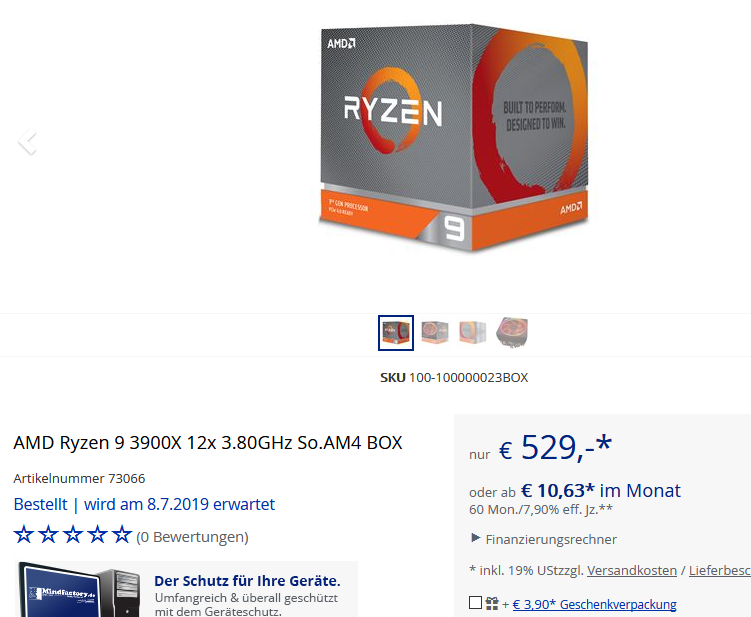Select the Wraith cooler fan thumbnail
The width and height of the screenshot is (751, 617).
click(x=512, y=332)
